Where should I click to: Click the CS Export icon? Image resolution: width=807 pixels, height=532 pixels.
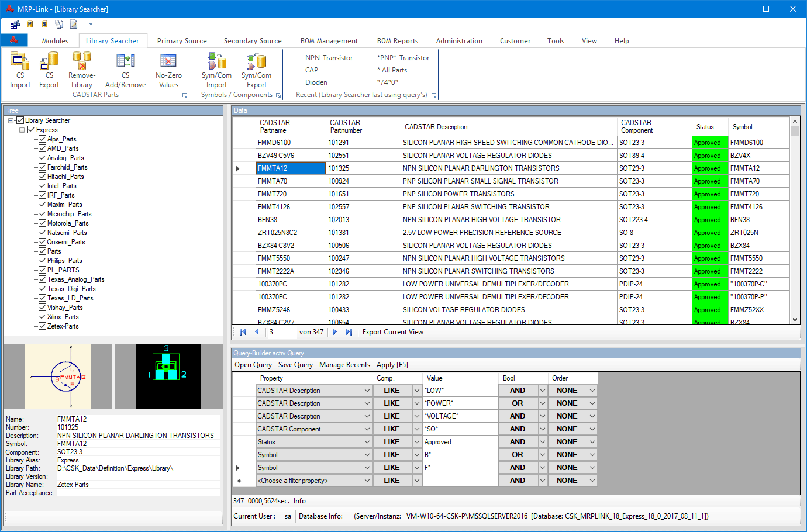49,60
